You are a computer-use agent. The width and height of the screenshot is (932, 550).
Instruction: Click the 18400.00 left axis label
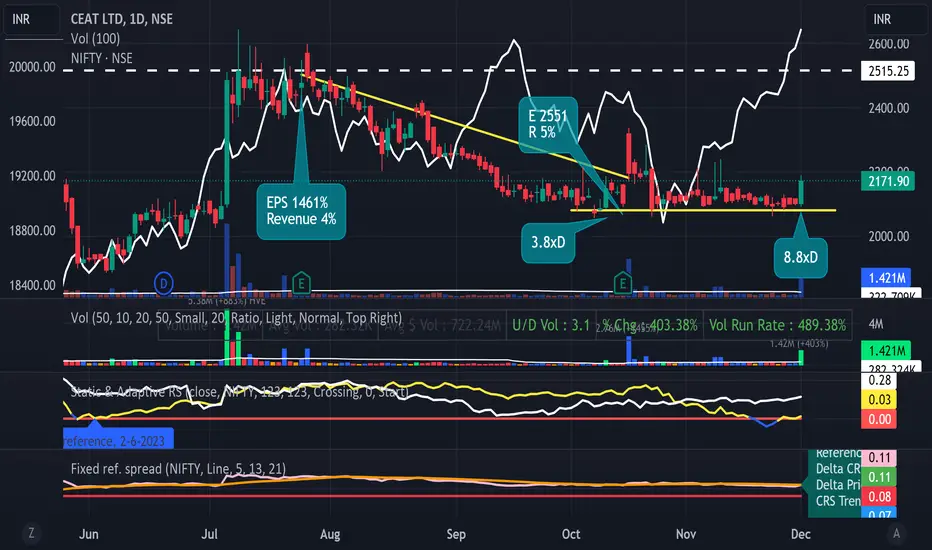point(32,285)
